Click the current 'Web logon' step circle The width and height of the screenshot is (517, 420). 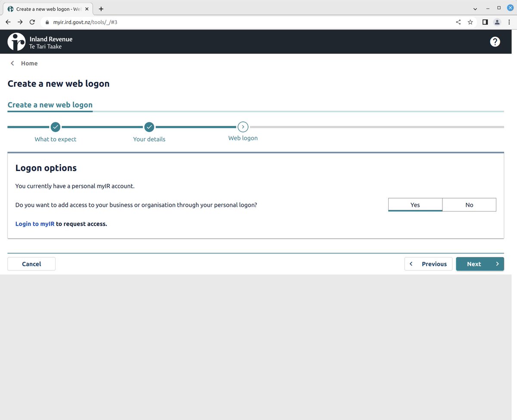(x=243, y=127)
